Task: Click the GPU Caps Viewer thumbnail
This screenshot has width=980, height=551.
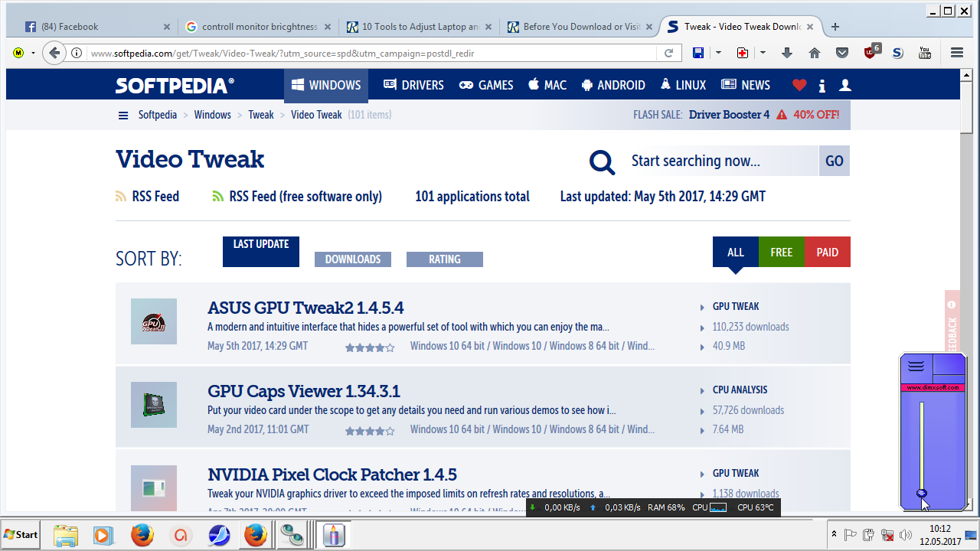Action: 154,405
